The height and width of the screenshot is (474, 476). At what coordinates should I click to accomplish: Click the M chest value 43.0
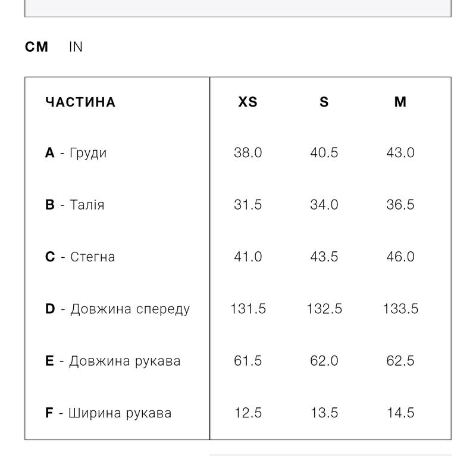(400, 153)
